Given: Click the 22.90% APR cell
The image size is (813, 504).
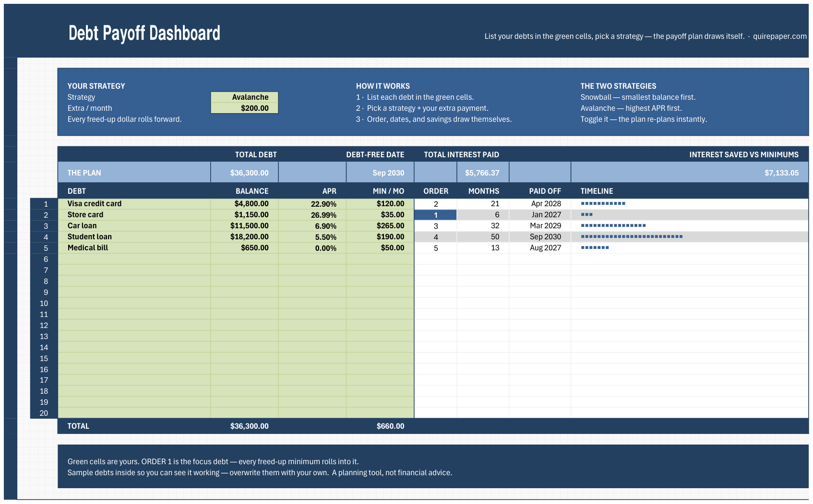Looking at the screenshot, I should [x=312, y=204].
